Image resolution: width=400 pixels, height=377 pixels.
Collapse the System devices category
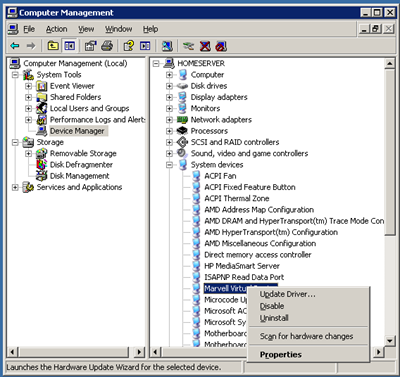(169, 165)
